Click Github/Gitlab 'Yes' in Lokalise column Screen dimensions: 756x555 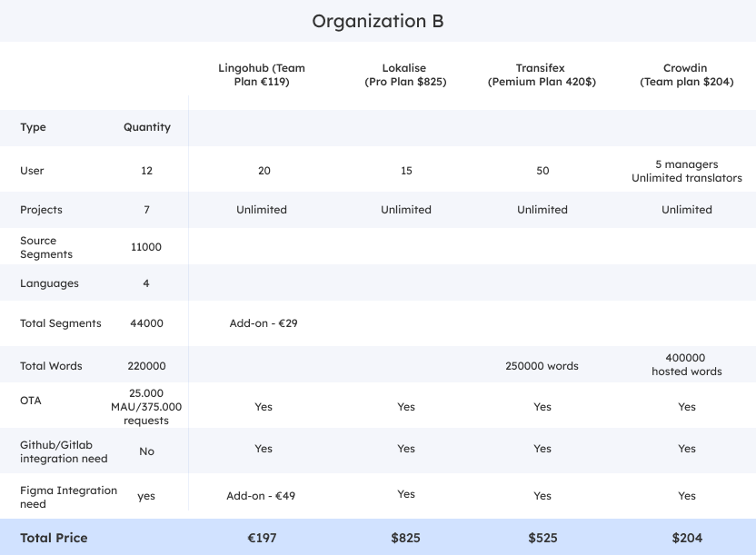tap(406, 449)
